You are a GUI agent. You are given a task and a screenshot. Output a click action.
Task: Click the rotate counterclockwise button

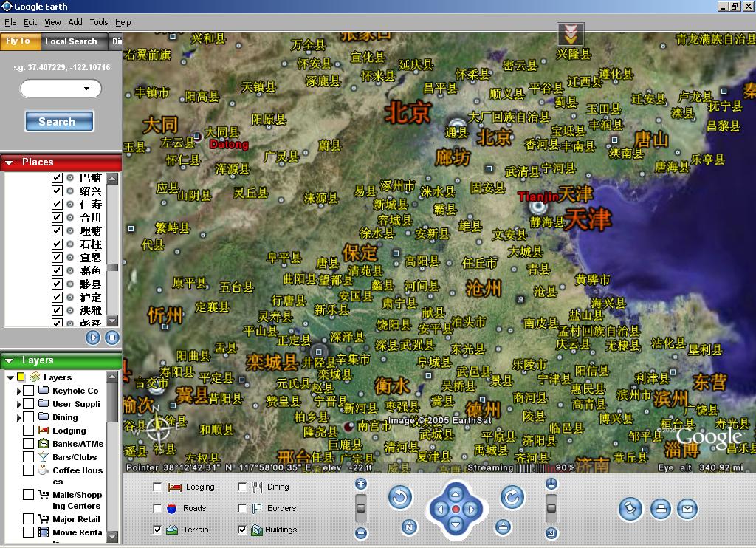[x=400, y=497]
